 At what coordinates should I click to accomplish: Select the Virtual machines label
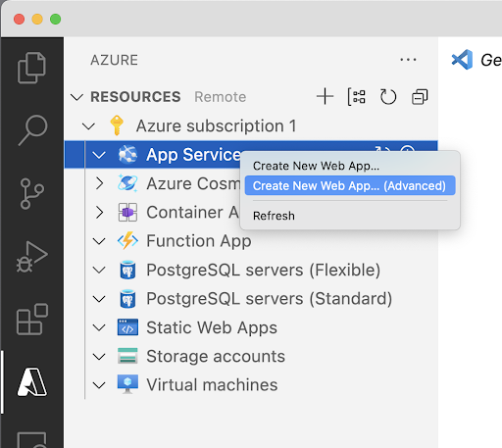click(x=212, y=385)
